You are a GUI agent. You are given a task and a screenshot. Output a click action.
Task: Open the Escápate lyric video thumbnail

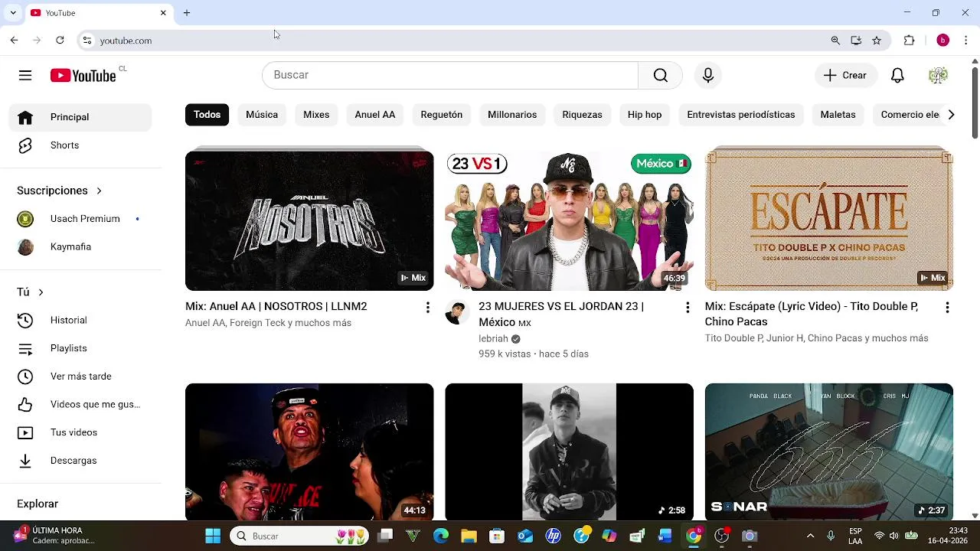click(x=829, y=220)
